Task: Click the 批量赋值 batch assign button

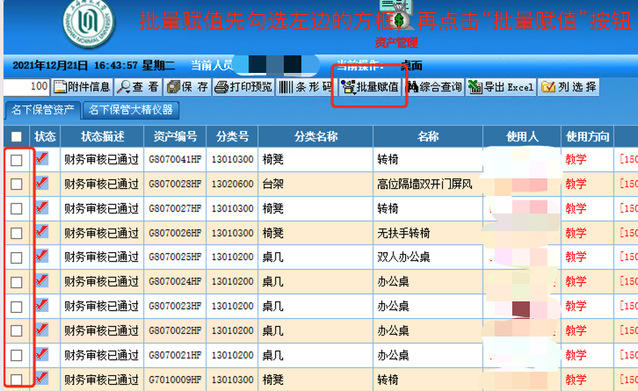Action: point(369,87)
